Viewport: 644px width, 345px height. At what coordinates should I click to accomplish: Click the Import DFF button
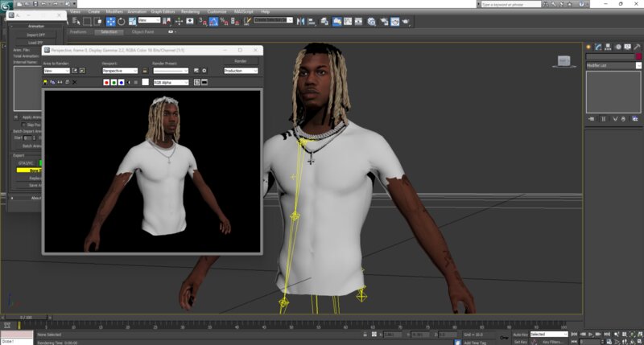click(35, 35)
